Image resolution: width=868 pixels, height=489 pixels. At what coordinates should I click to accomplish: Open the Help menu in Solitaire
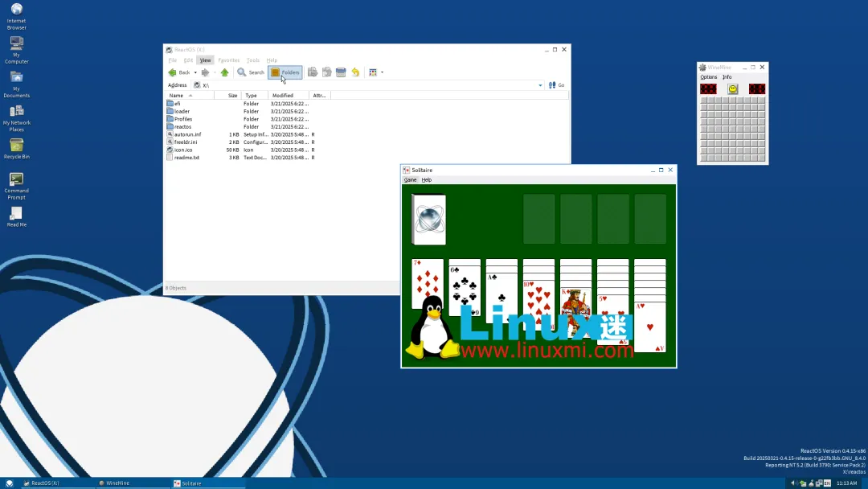426,180
